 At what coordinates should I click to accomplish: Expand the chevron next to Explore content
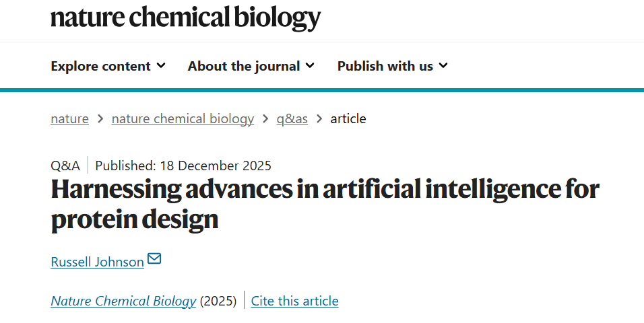point(161,65)
